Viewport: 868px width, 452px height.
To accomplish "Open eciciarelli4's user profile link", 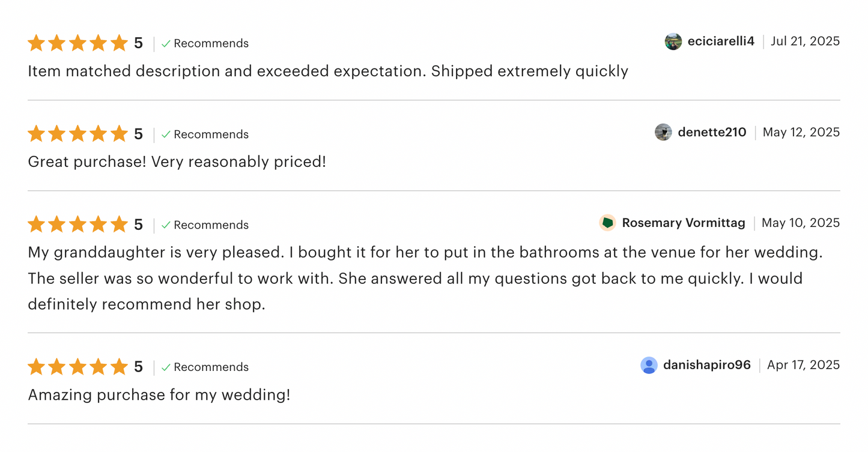I will point(720,41).
